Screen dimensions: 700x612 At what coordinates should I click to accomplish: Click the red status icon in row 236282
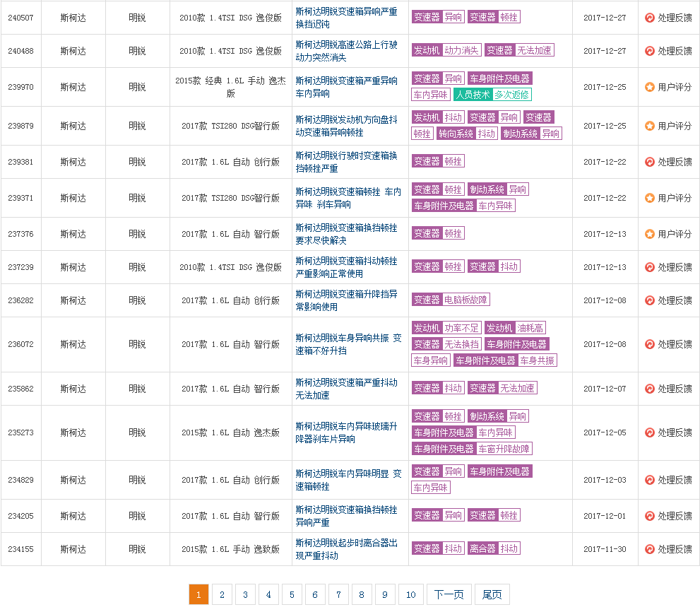click(650, 300)
